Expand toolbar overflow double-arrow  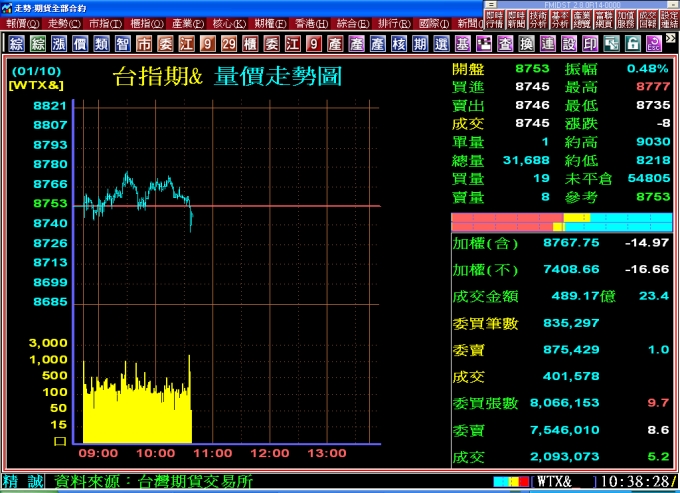pyautogui.click(x=670, y=39)
